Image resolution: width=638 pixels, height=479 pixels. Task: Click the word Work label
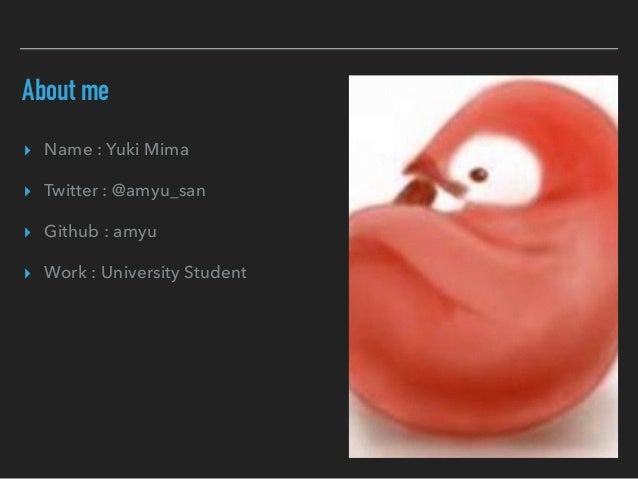[65, 272]
